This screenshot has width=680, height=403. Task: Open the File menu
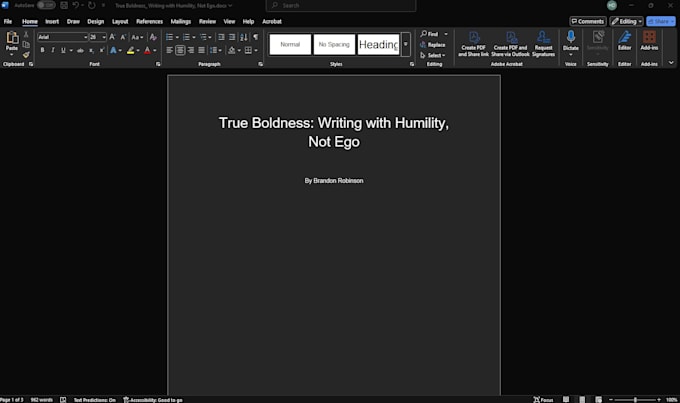tap(8, 21)
